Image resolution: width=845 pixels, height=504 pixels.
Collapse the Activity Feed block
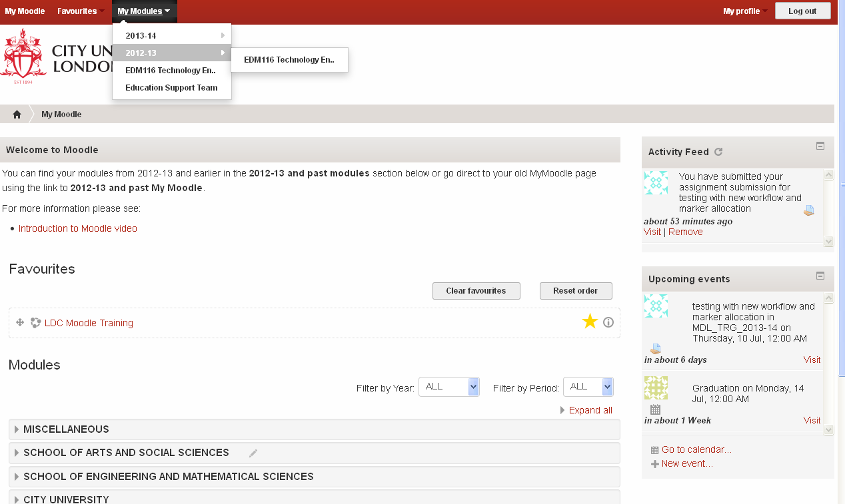pyautogui.click(x=820, y=146)
